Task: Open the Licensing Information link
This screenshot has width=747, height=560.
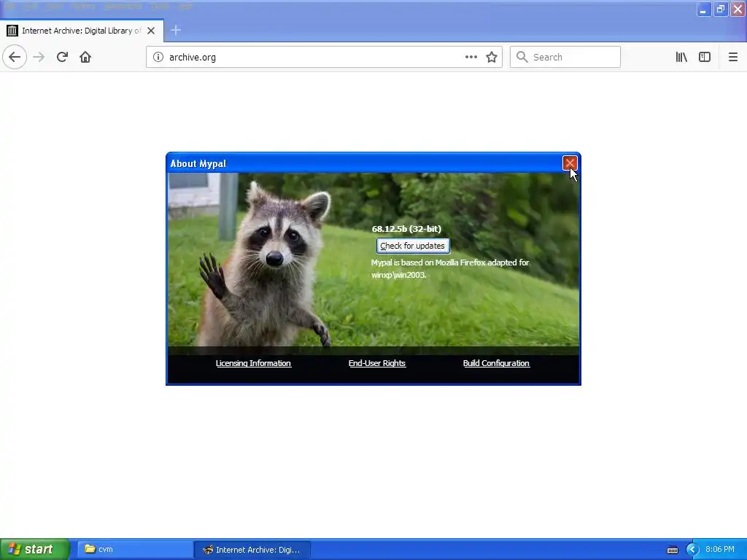Action: [253, 363]
